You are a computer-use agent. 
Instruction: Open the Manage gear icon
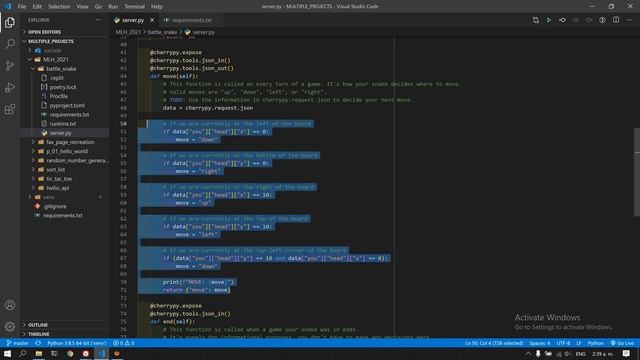coord(10,326)
